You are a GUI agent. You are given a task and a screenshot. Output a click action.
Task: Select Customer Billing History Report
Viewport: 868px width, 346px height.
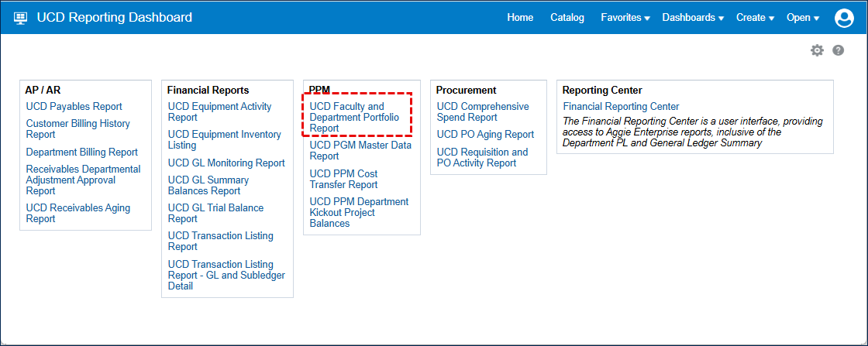[77, 128]
